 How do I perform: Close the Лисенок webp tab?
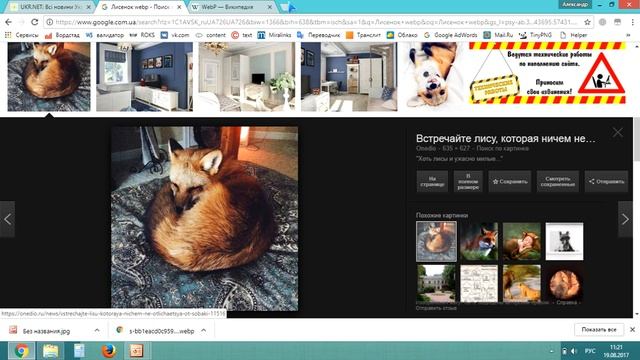coord(179,7)
